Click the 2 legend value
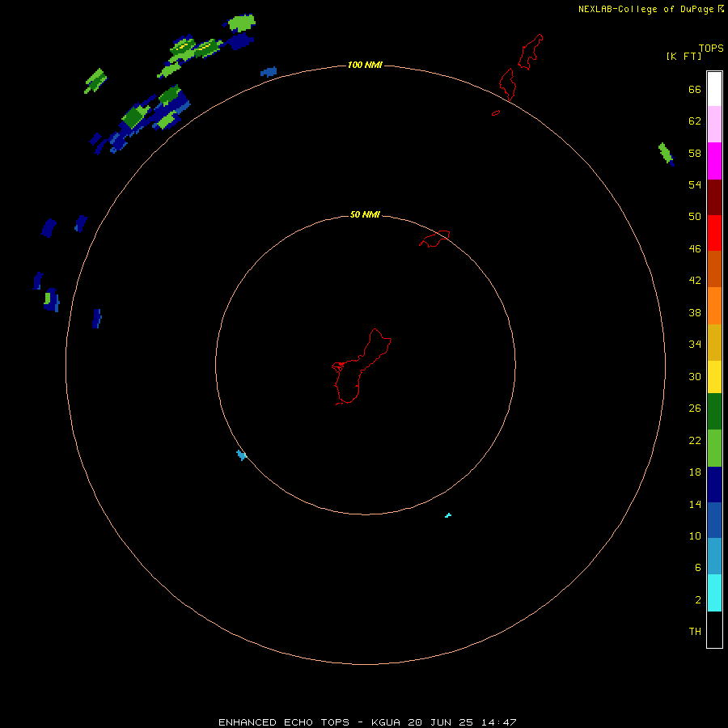 697,599
